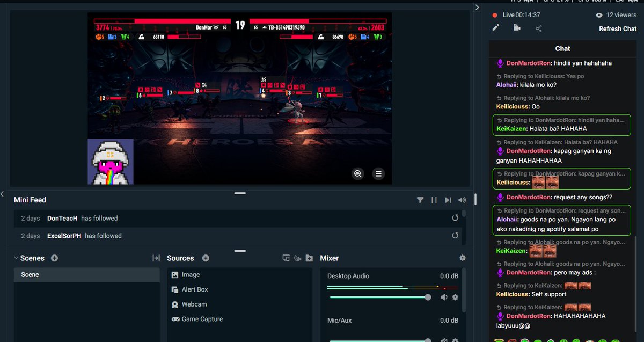Click Alohaii's "kilala mo ko?" chat message
Viewport: 644px width, 342px height.
click(526, 85)
